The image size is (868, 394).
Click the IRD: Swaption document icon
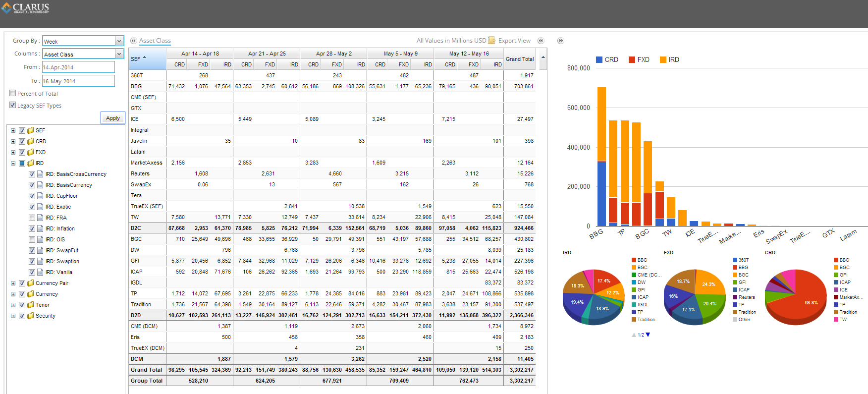(x=40, y=261)
